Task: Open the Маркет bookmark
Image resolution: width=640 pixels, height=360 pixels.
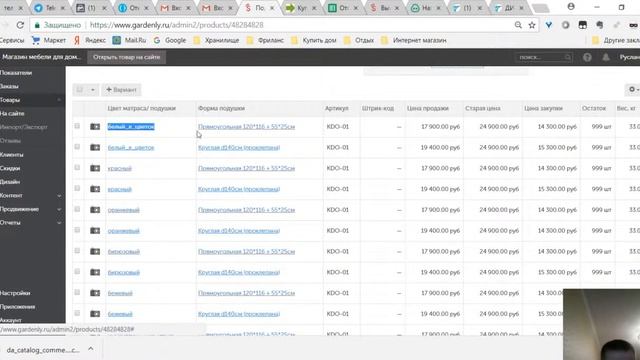Action: 49,40
